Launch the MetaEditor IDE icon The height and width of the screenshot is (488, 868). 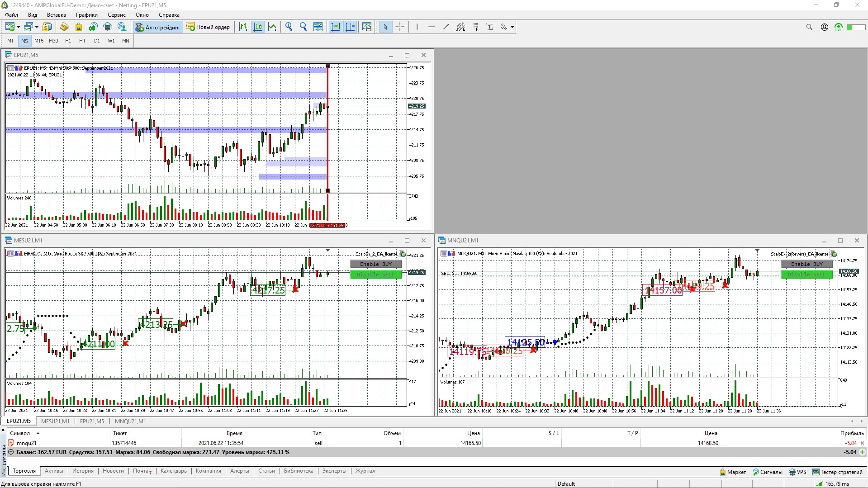pos(64,27)
